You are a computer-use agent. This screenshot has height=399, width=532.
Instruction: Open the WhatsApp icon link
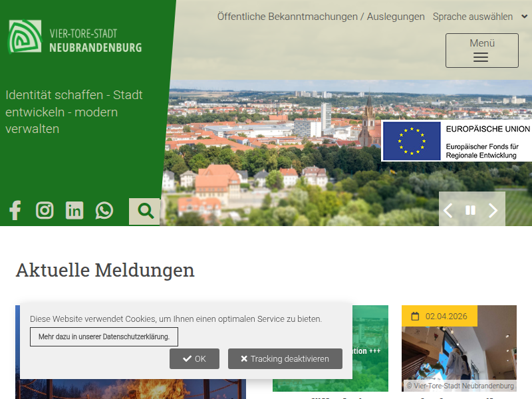point(104,210)
